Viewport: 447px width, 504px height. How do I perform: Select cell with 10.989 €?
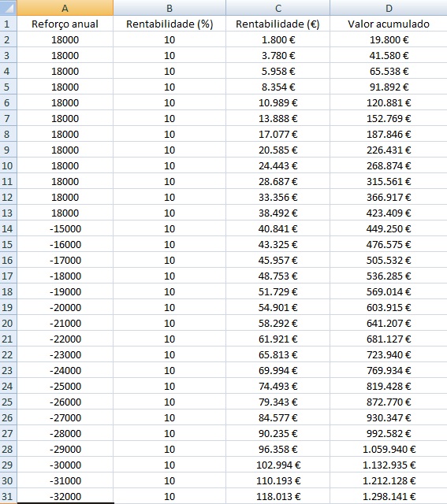click(x=278, y=102)
